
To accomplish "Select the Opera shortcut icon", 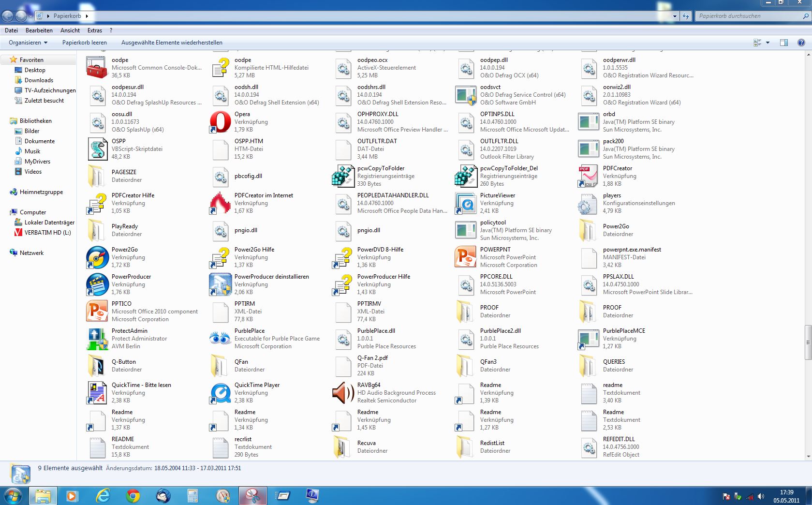I will pyautogui.click(x=221, y=122).
